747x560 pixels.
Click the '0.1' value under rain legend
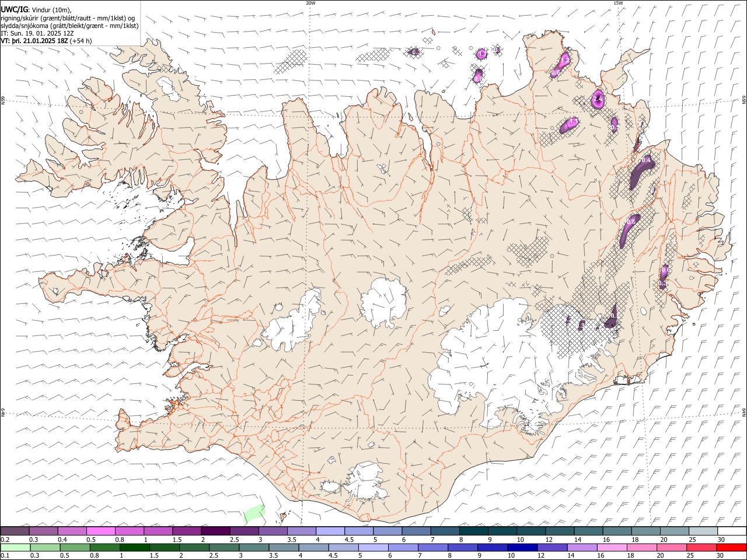point(5,555)
